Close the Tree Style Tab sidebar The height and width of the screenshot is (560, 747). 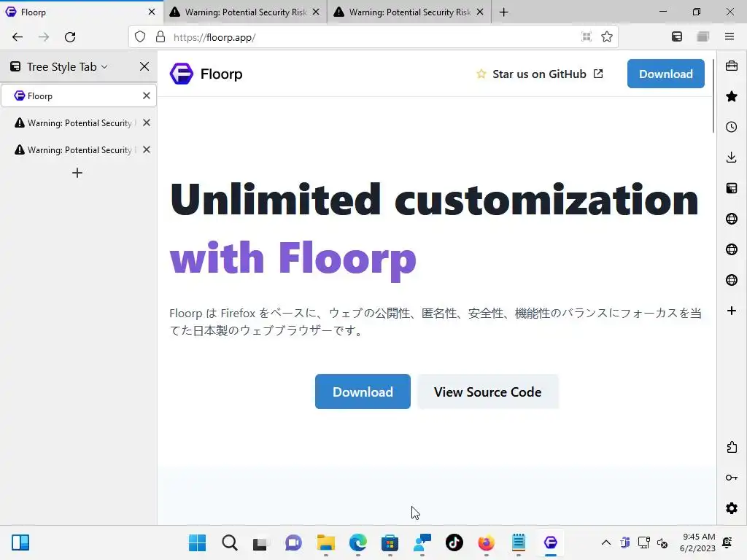click(144, 66)
